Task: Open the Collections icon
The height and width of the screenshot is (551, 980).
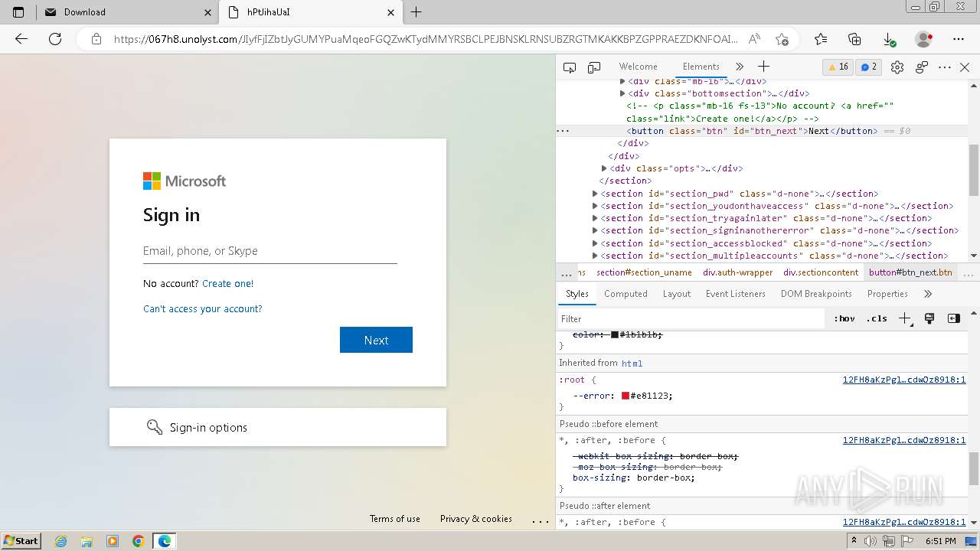Action: 855,39
